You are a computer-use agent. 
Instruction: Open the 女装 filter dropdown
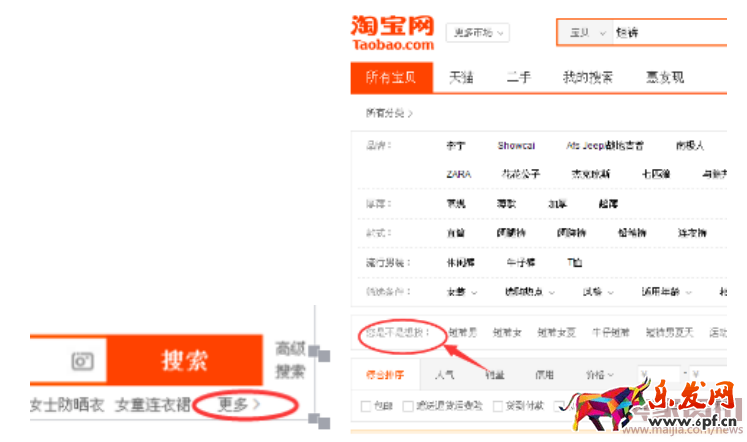coord(461,292)
